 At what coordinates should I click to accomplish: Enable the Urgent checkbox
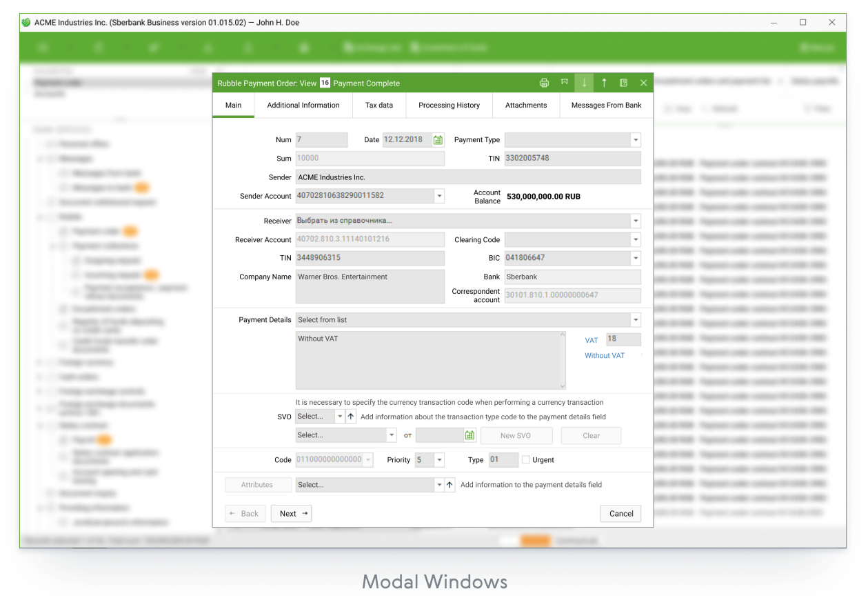click(526, 460)
